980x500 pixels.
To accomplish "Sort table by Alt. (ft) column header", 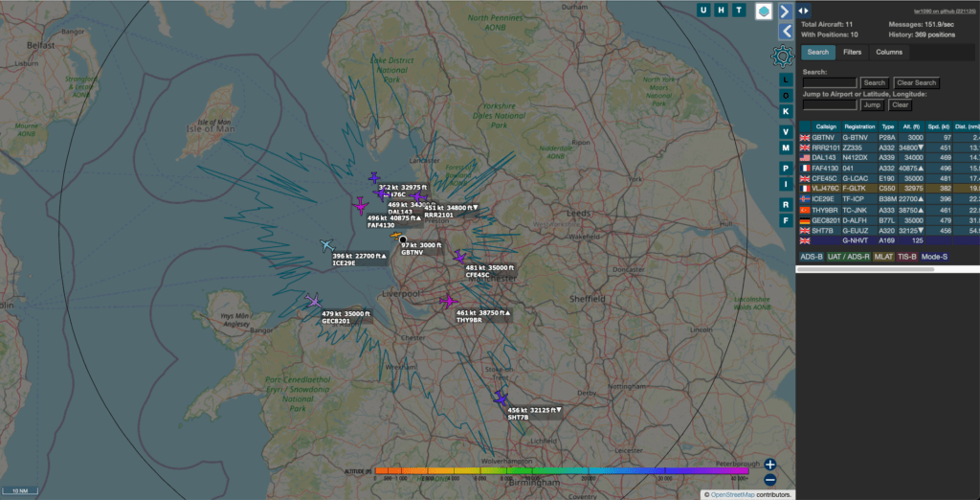I will 910,126.
